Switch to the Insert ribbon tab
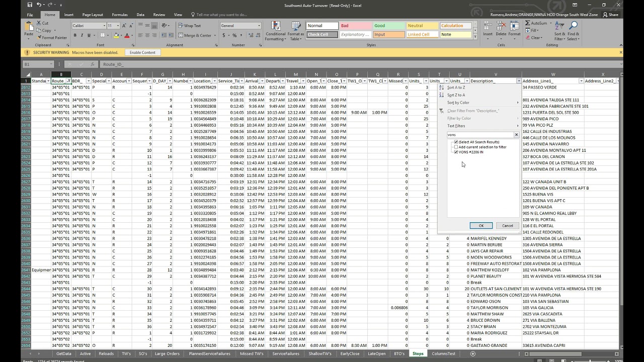This screenshot has width=644, height=362. (69, 15)
